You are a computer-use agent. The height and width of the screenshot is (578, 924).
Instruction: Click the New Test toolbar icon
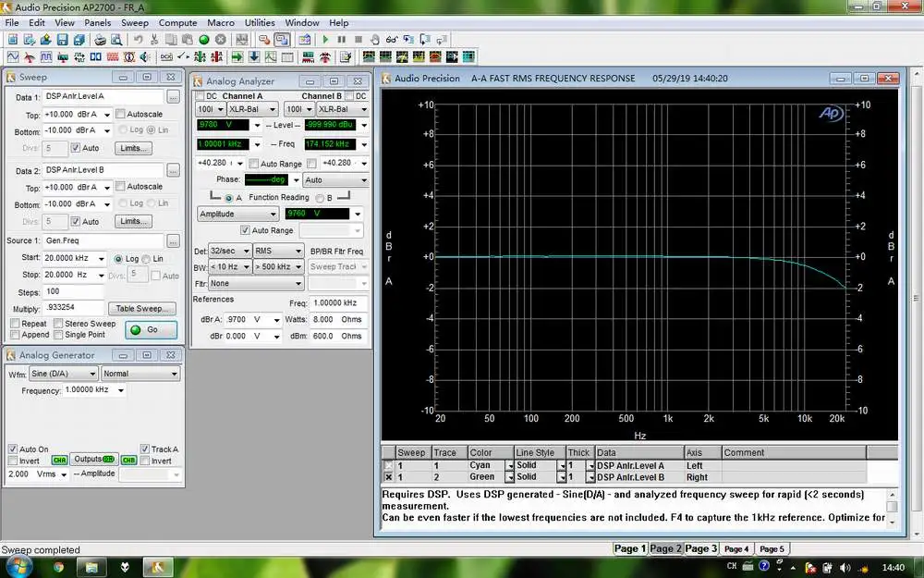(12, 40)
